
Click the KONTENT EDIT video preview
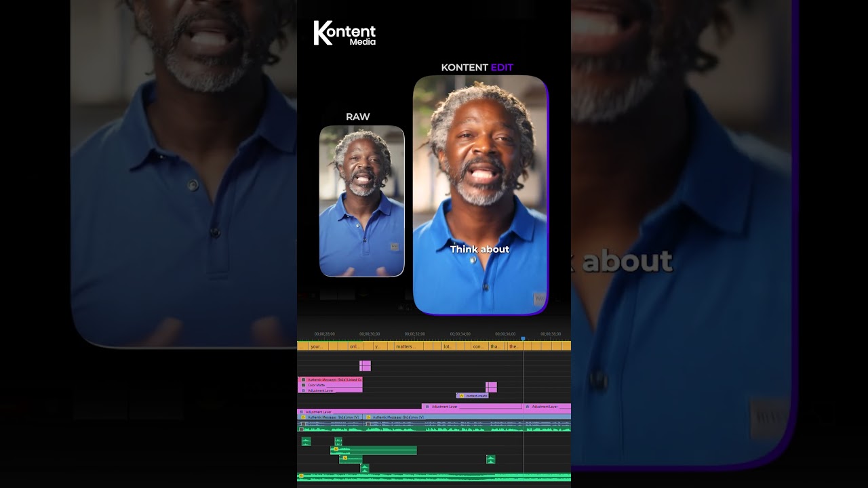pyautogui.click(x=480, y=195)
